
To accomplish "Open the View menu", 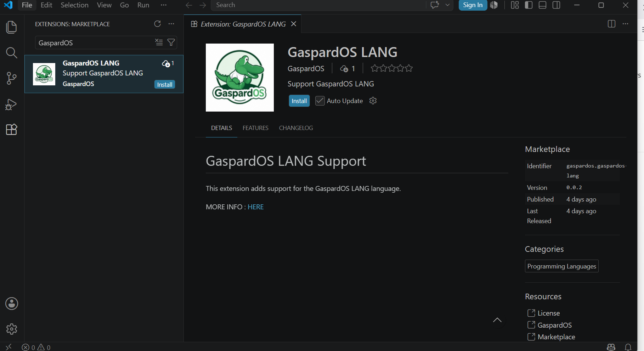I will [x=104, y=5].
